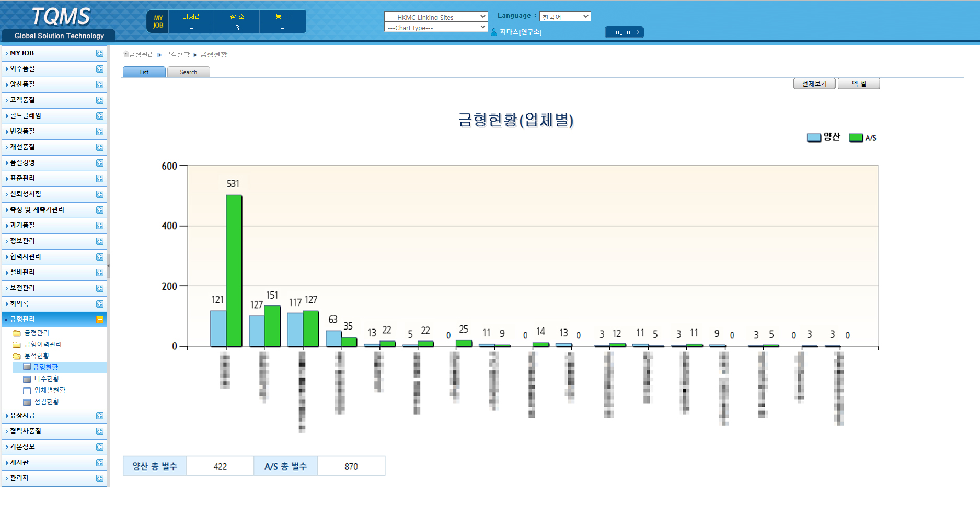Switch to the List tab
Viewport: 980px width, 506px height.
point(144,72)
